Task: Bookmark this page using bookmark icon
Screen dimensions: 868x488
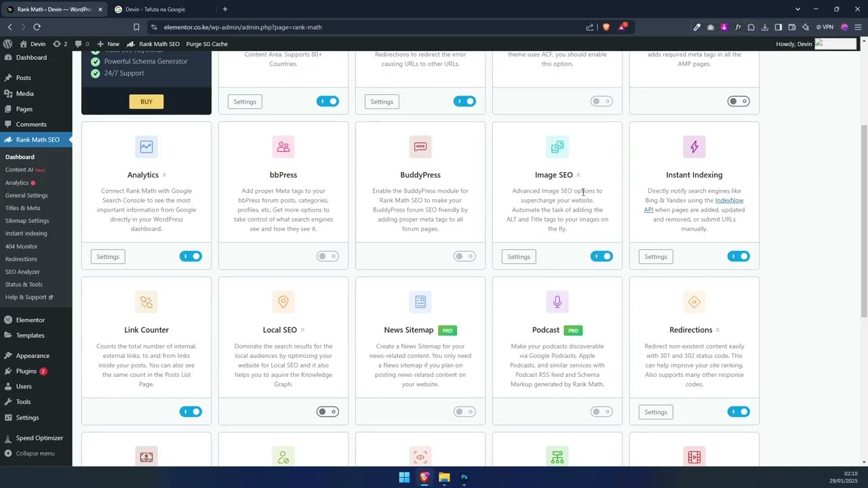Action: tap(136, 27)
